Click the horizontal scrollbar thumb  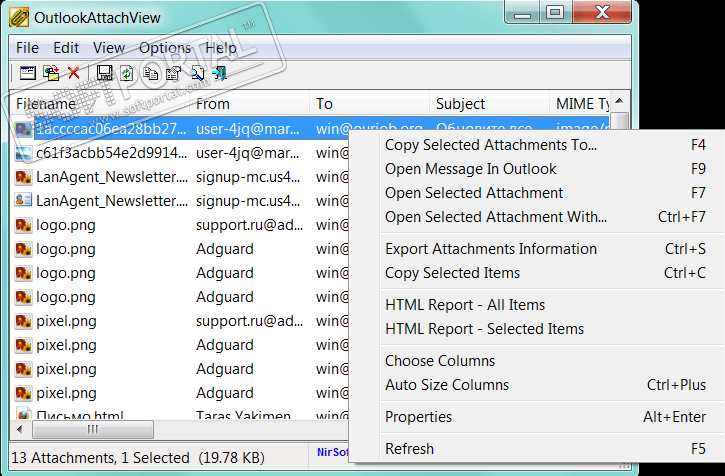[93, 429]
